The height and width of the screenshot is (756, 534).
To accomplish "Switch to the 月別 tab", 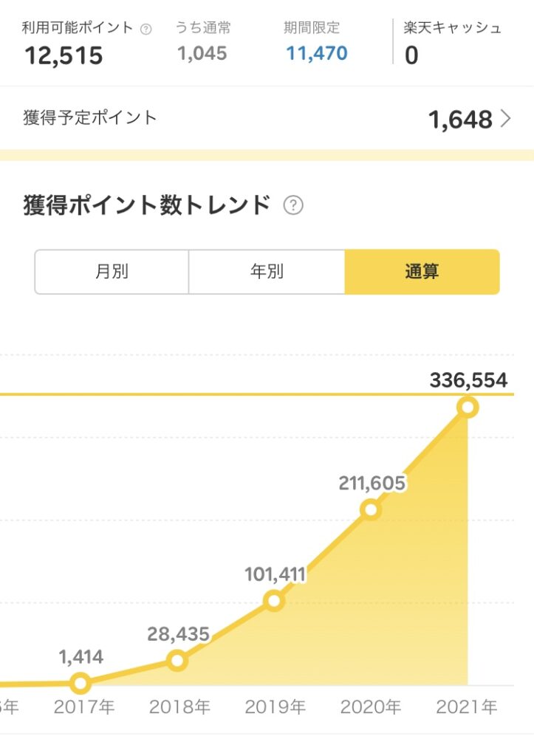I will tap(112, 272).
